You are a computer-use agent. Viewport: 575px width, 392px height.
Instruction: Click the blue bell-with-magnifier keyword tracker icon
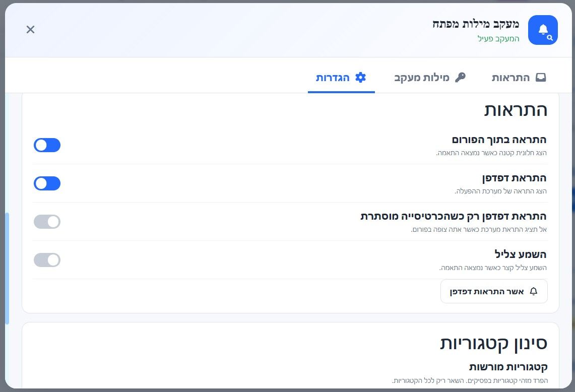[543, 30]
